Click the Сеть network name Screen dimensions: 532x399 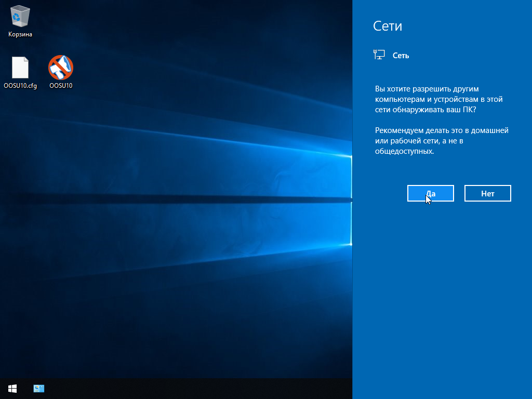401,55
